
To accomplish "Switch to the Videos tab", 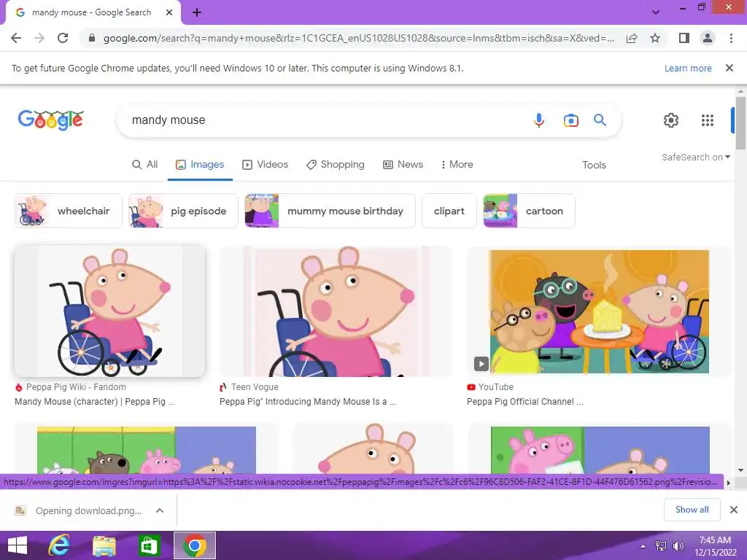I will (266, 164).
